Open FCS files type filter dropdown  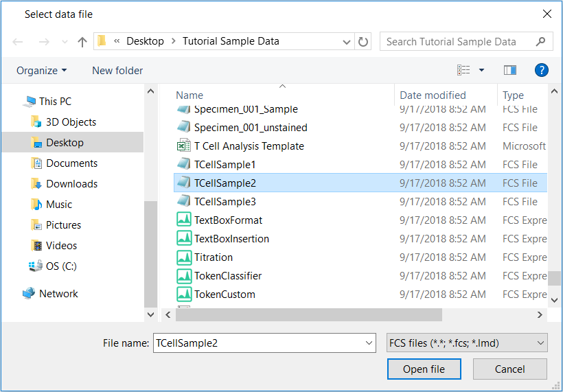[467, 343]
